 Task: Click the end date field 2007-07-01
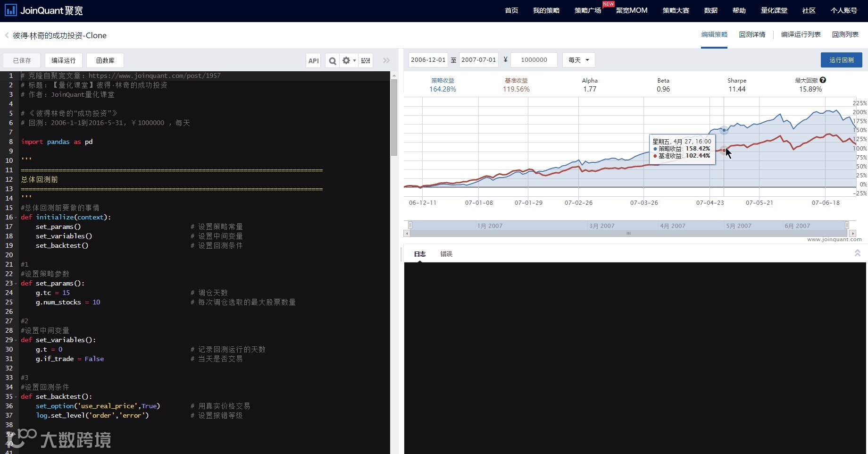point(478,60)
